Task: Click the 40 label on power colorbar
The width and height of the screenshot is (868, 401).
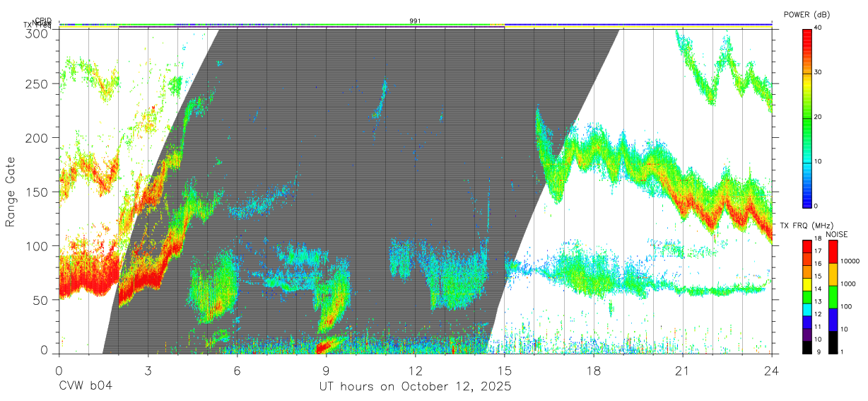Action: pyautogui.click(x=818, y=28)
